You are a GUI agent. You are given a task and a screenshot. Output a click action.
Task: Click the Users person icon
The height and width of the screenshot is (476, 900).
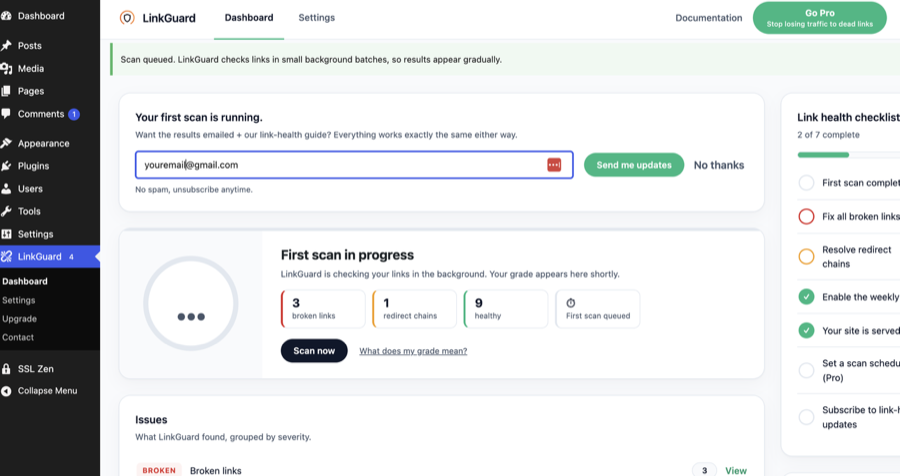[x=6, y=188]
